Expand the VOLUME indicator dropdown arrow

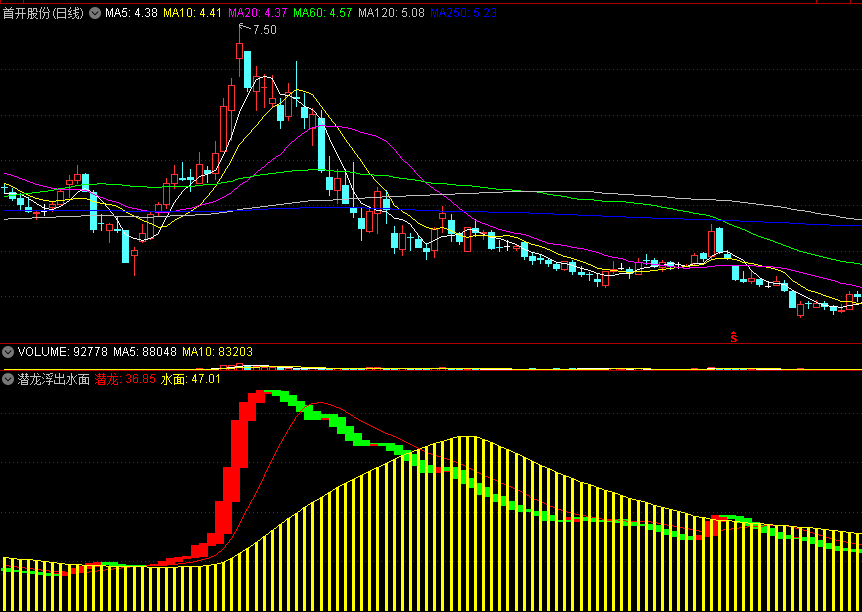tap(9, 351)
